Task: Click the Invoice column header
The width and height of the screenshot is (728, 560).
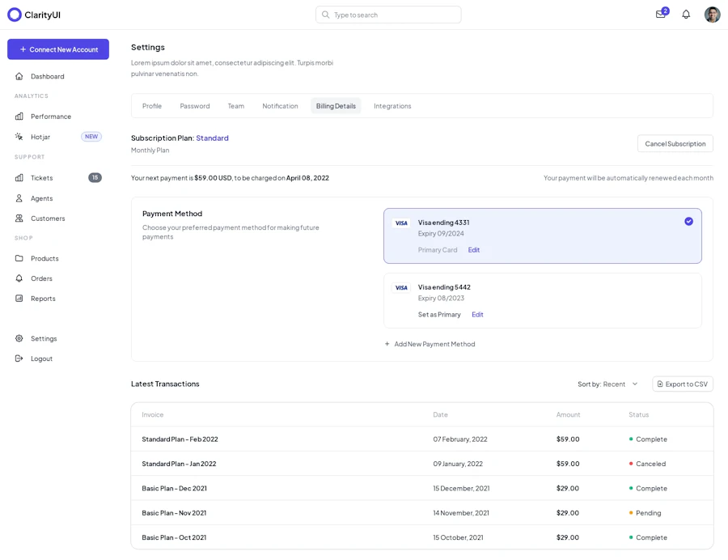Action: [x=153, y=414]
